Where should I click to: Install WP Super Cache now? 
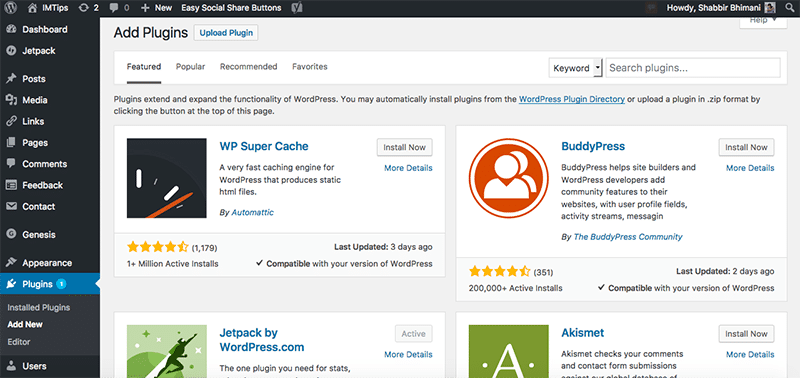coord(405,147)
